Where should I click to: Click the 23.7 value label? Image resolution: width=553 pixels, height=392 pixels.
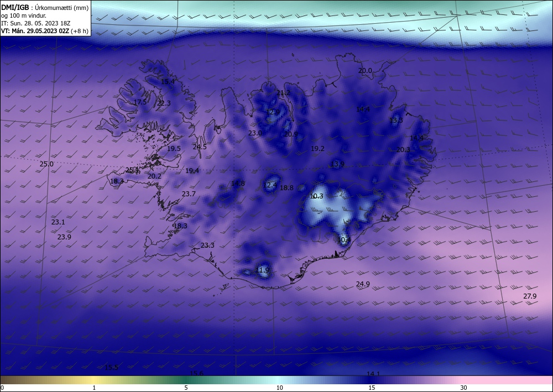pyautogui.click(x=189, y=194)
